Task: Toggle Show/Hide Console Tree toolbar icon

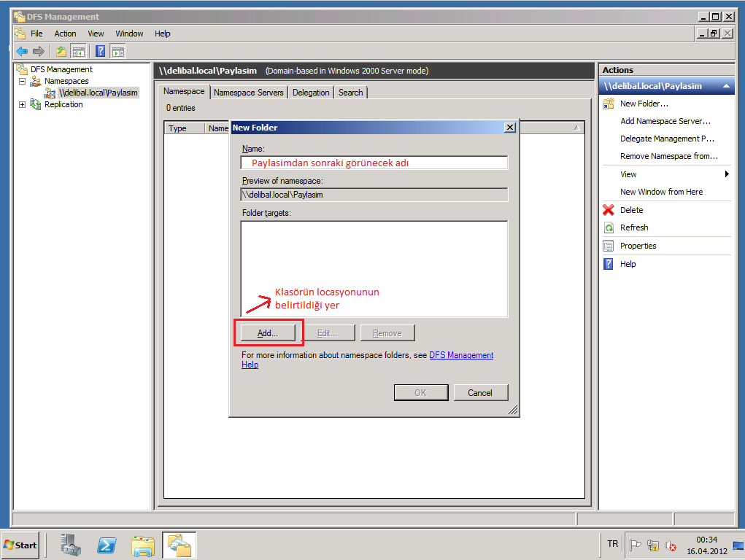Action: coord(78,51)
